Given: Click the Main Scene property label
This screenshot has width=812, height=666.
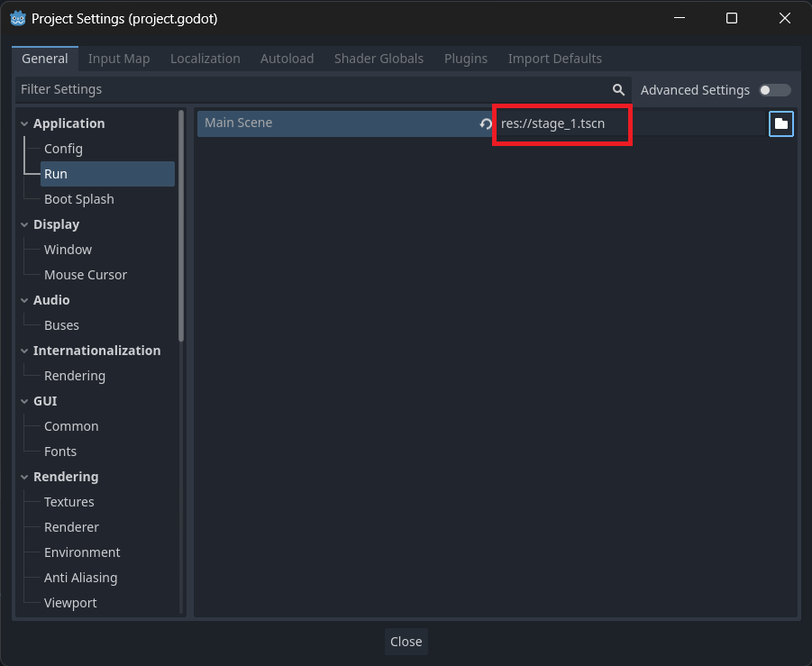Looking at the screenshot, I should tap(238, 123).
